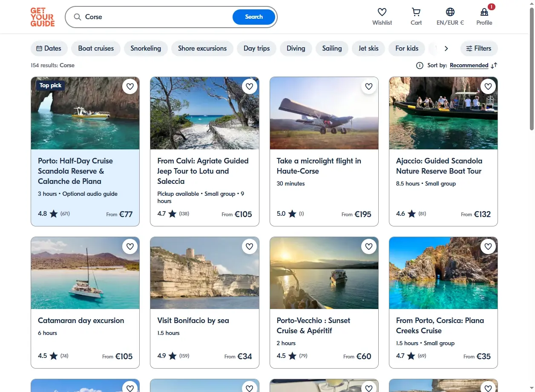This screenshot has height=392, width=535.
Task: Open the EN/EUR € language globe
Action: [450, 12]
